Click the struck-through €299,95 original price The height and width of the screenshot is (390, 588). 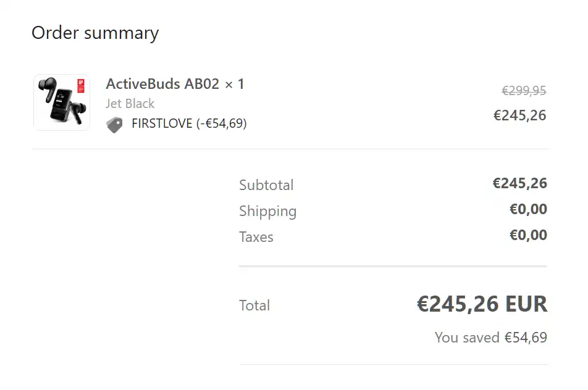[x=524, y=90]
